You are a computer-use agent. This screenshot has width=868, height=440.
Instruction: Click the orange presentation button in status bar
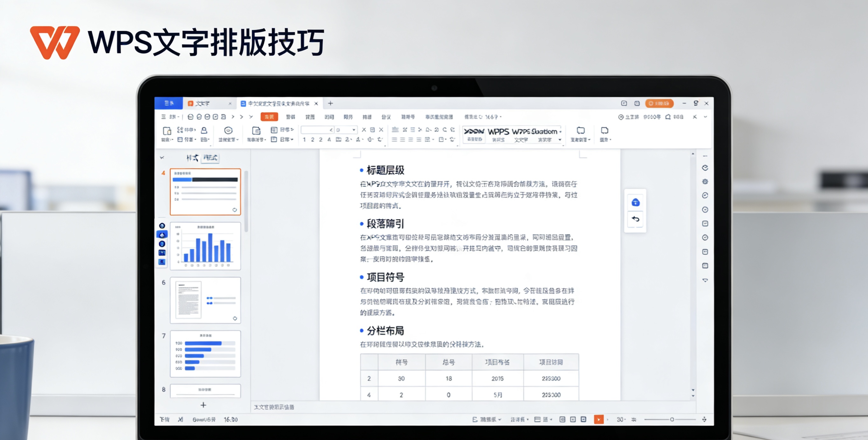point(599,419)
